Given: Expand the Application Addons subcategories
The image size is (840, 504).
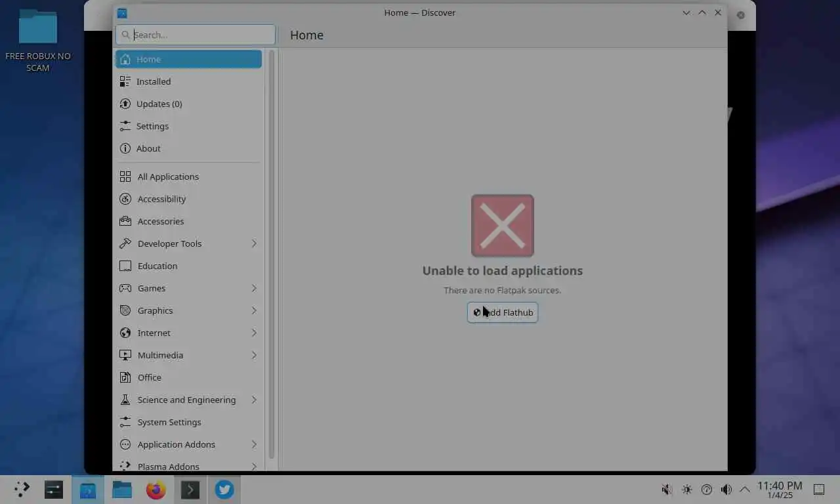Looking at the screenshot, I should coord(254,444).
